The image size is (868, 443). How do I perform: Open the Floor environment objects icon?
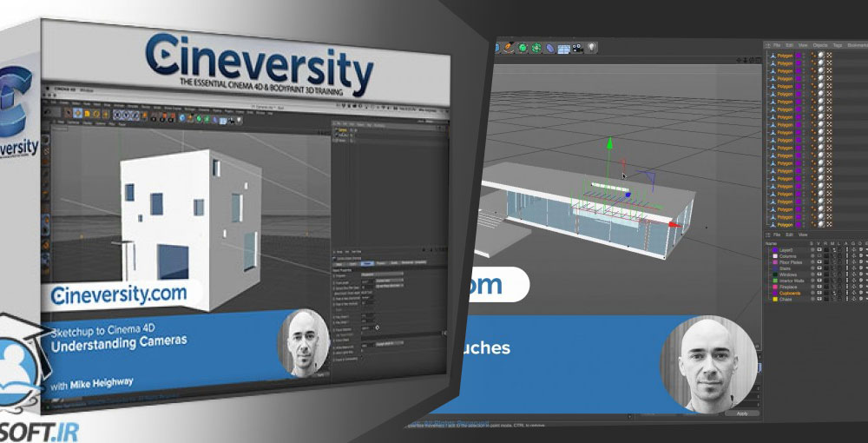[x=563, y=49]
